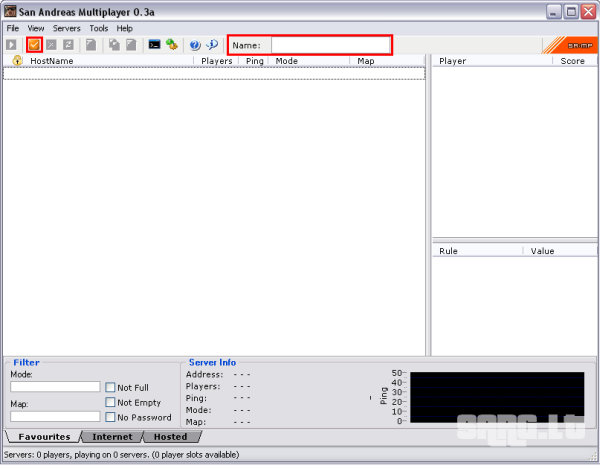The image size is (600, 465).
Task: Switch to the Hosted tab
Action: [x=171, y=437]
